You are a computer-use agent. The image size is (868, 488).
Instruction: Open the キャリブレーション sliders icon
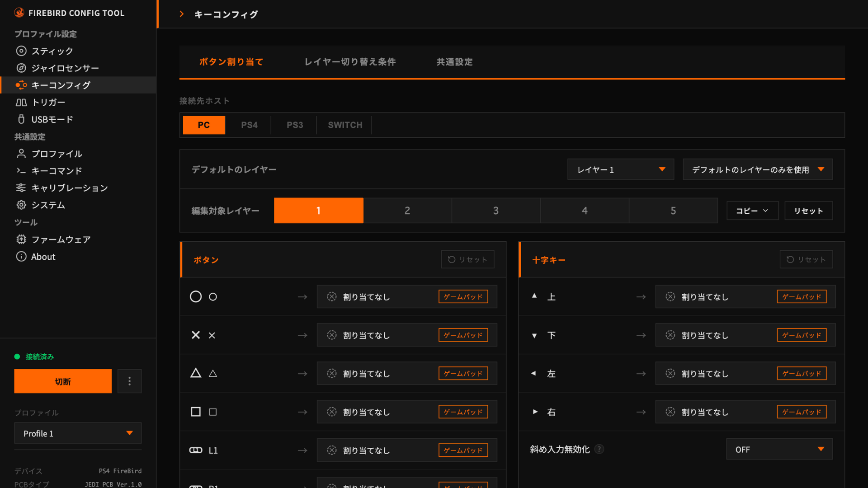pyautogui.click(x=21, y=188)
